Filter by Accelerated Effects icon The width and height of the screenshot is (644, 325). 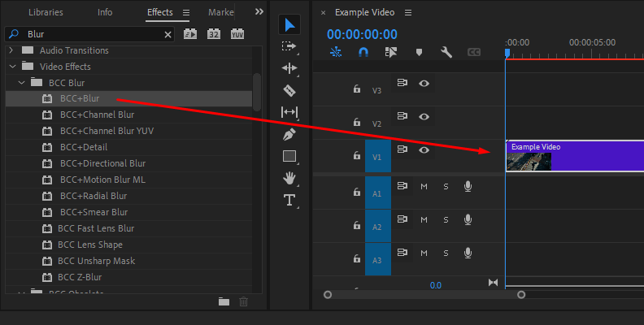(x=190, y=34)
